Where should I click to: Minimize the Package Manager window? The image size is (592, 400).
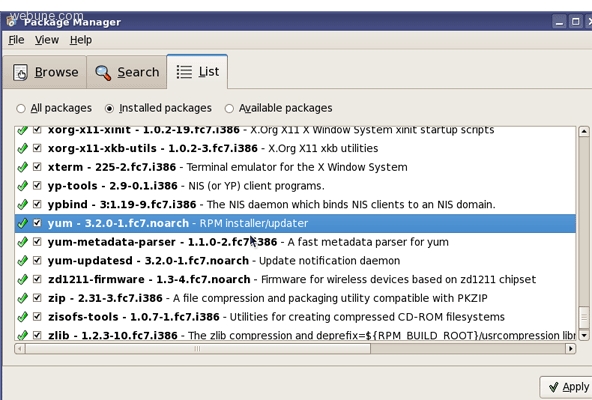coord(560,22)
